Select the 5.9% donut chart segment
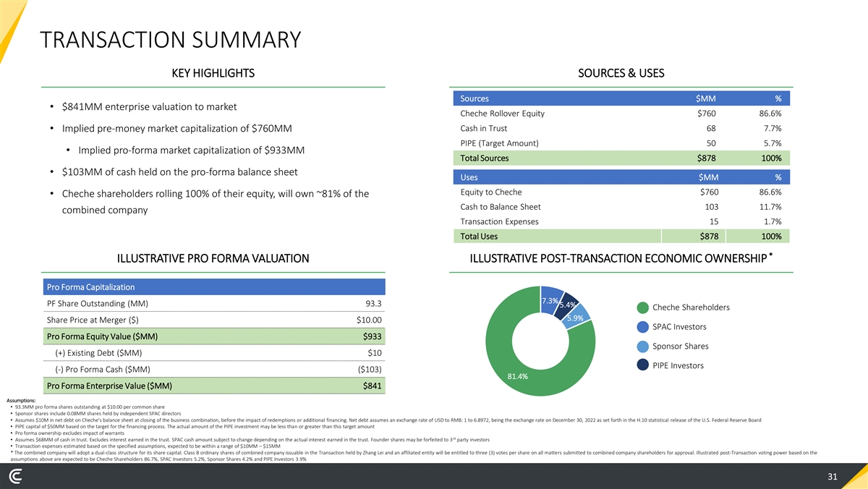 tap(577, 318)
